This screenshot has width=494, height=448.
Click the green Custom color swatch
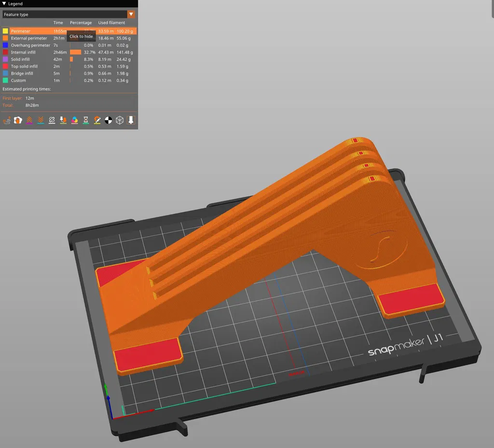tap(5, 81)
